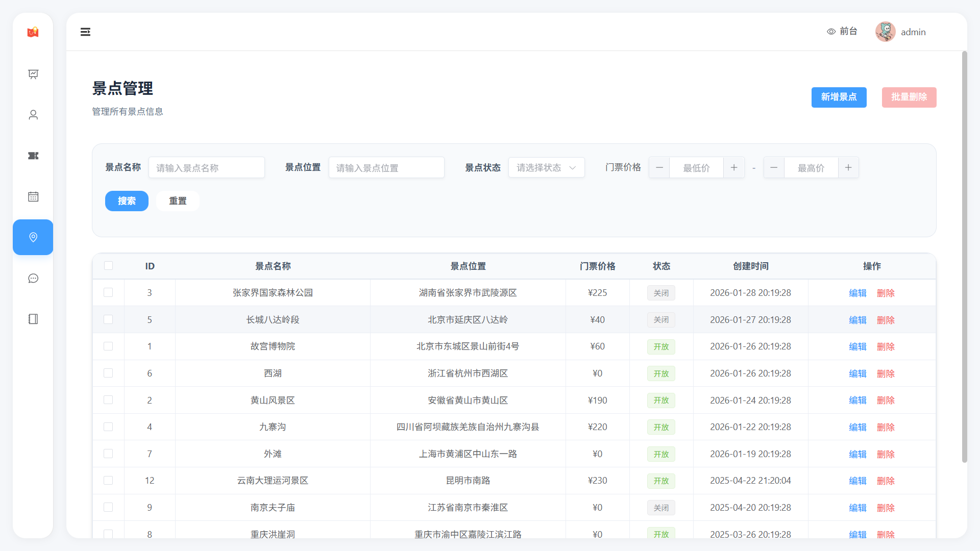Viewport: 980px width, 551px height.
Task: Open the comments chat bubble sidebar icon
Action: (33, 278)
